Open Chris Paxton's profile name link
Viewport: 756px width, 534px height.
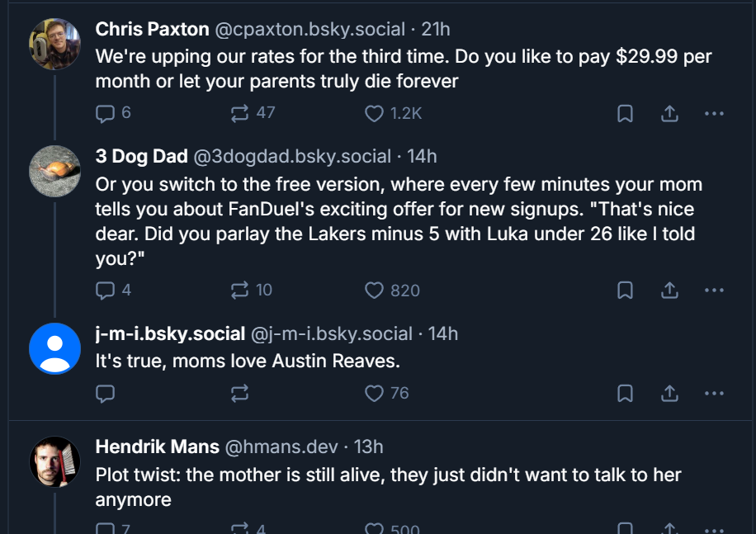coord(152,30)
